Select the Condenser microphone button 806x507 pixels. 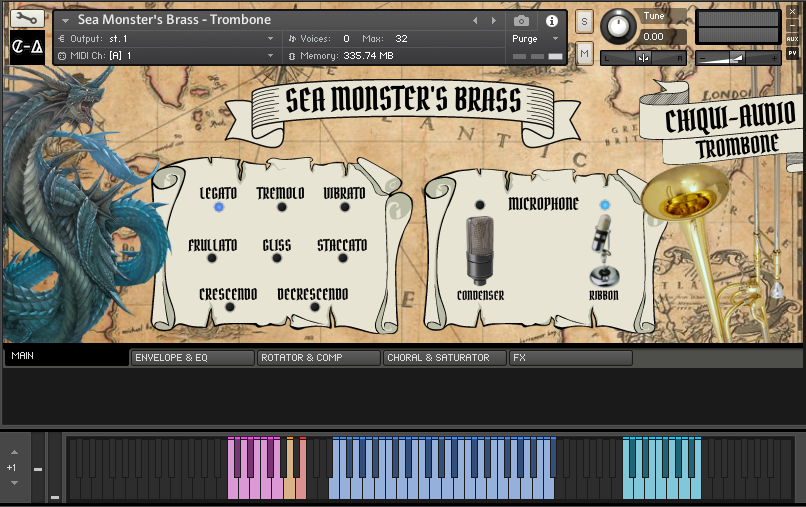click(x=480, y=205)
